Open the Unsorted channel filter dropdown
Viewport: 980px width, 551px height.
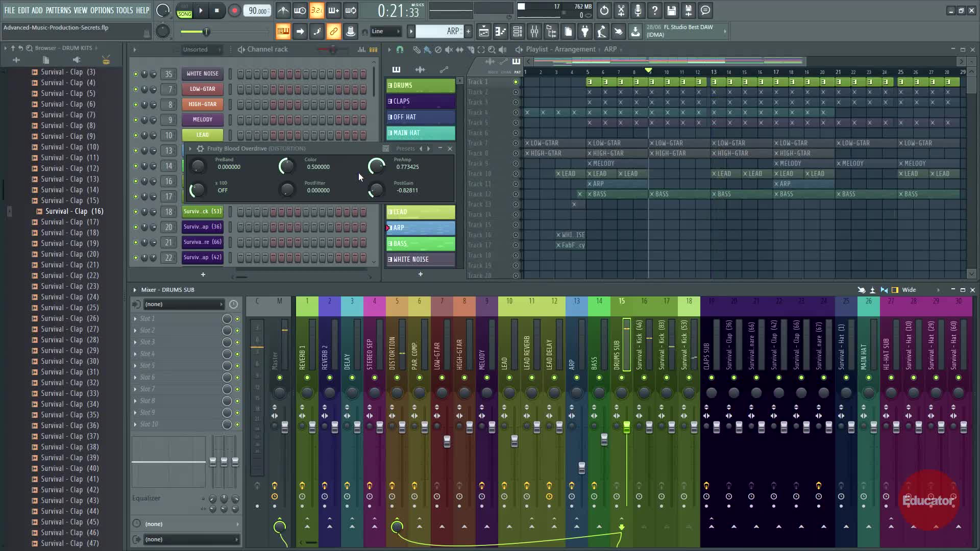(202, 49)
